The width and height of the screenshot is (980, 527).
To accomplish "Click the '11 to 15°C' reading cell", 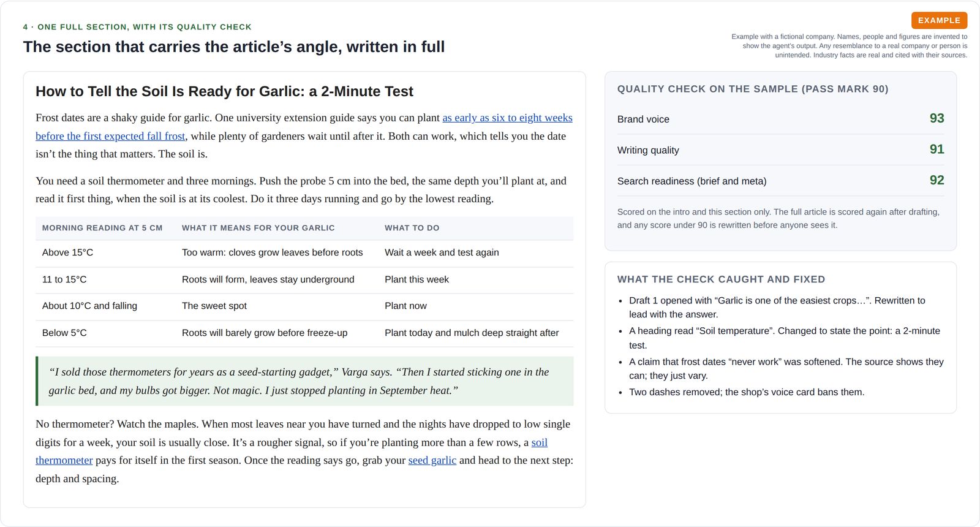I will [x=64, y=279].
